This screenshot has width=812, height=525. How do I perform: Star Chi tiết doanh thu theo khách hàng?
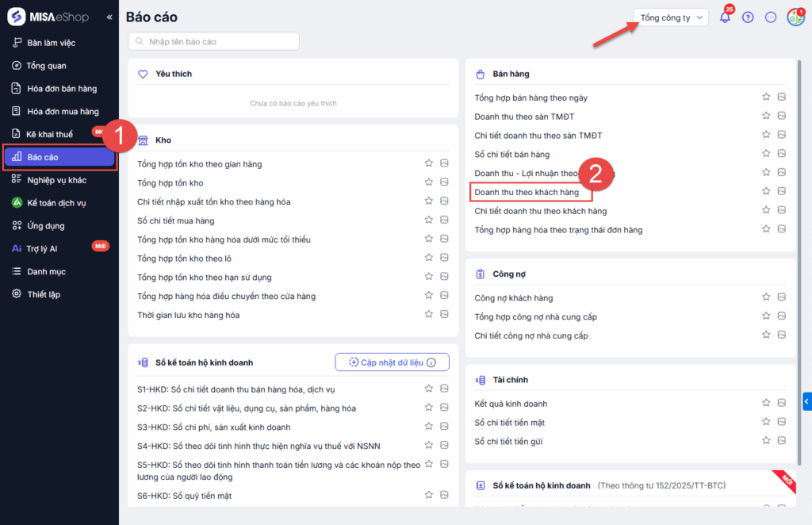(766, 210)
